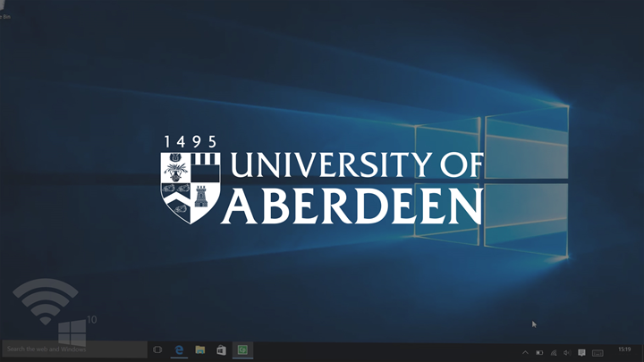Open the Windows Store taskbar icon
This screenshot has height=362, width=644.
(221, 349)
